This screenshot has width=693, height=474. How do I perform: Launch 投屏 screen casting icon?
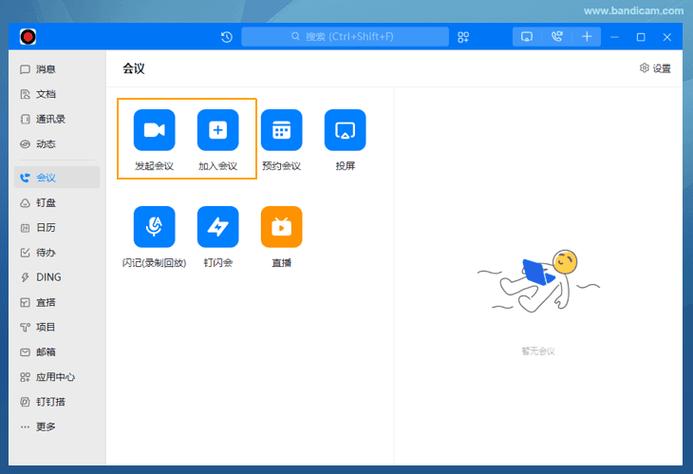point(345,130)
